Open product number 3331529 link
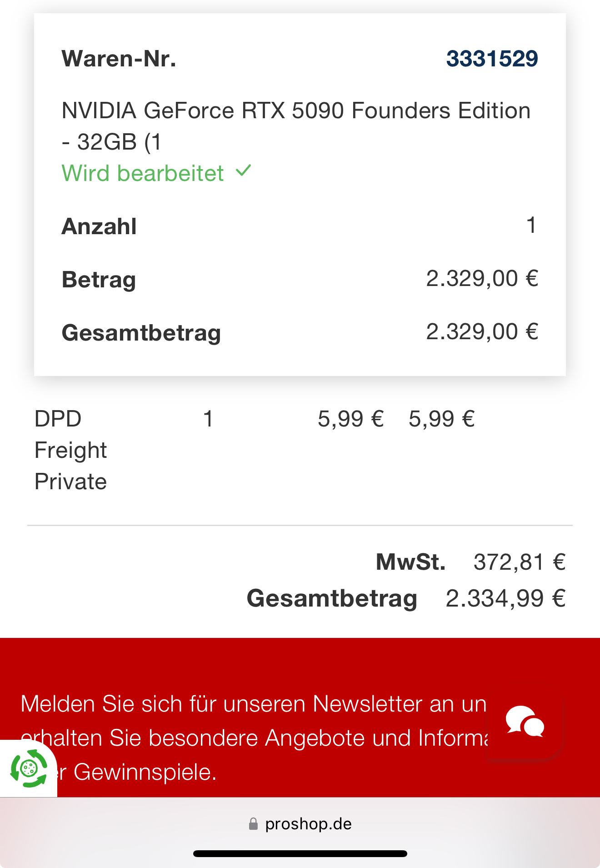 492,59
